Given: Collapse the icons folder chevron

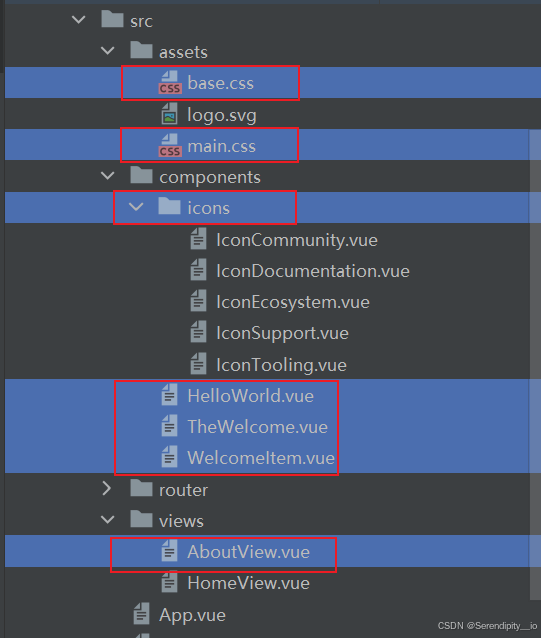Looking at the screenshot, I should click(136, 207).
